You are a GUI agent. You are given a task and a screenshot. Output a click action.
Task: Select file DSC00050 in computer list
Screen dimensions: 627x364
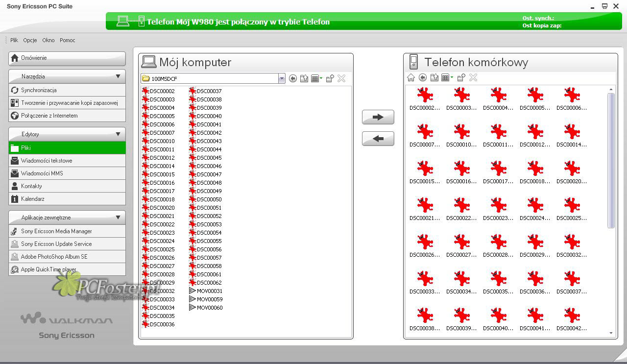pos(205,199)
